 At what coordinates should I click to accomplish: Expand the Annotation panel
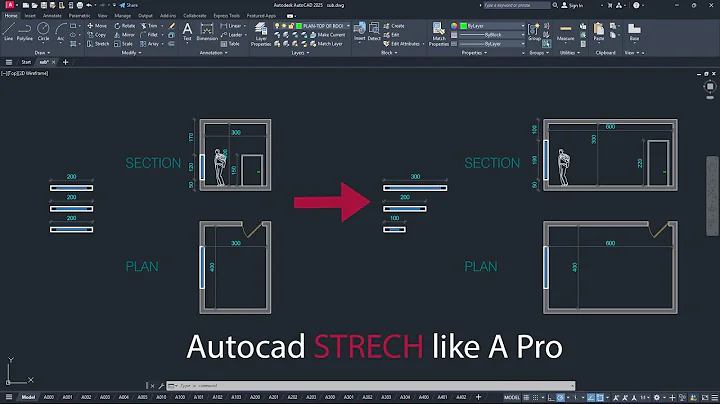tap(213, 53)
